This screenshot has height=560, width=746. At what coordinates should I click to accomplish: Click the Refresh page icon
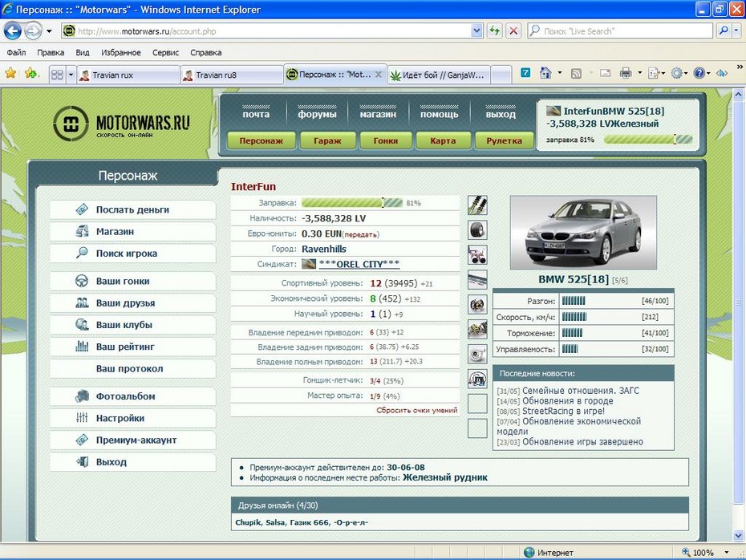pos(495,31)
